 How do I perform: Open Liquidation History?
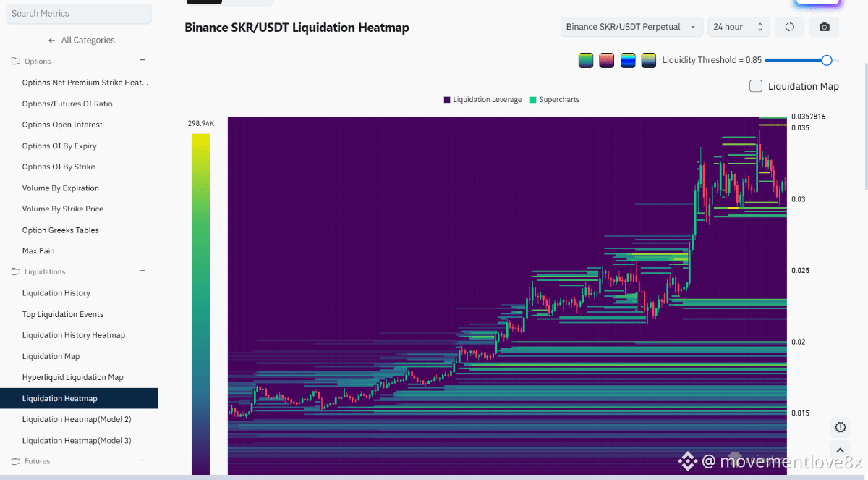(56, 293)
